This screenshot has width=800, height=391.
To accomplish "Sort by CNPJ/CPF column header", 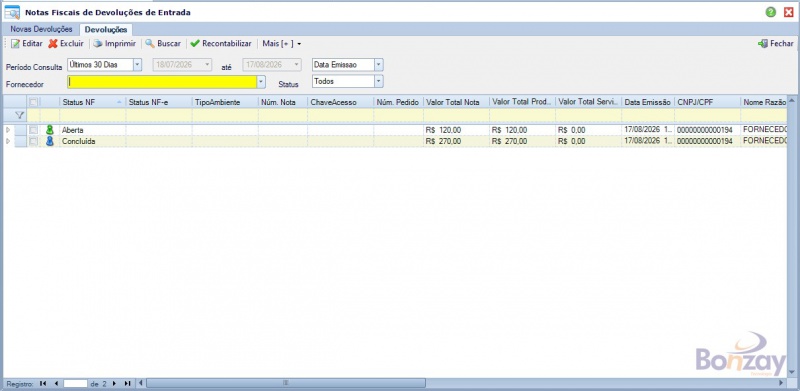I will [707, 102].
